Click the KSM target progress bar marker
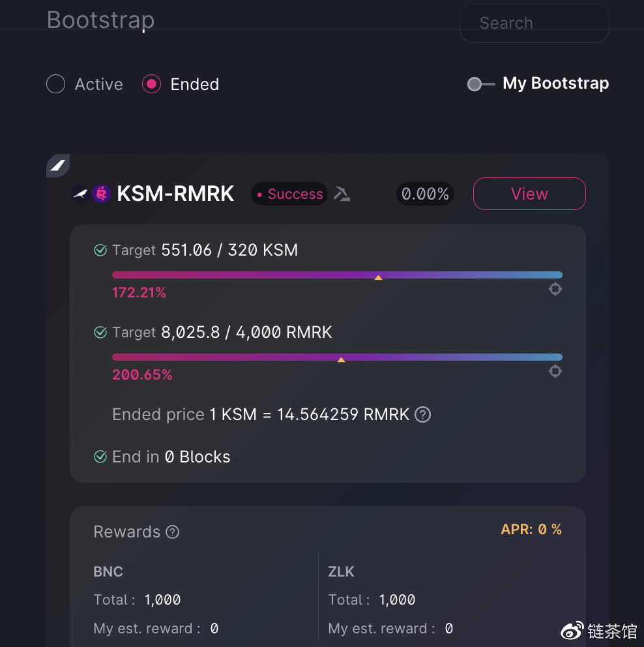The image size is (644, 647). tap(378, 278)
